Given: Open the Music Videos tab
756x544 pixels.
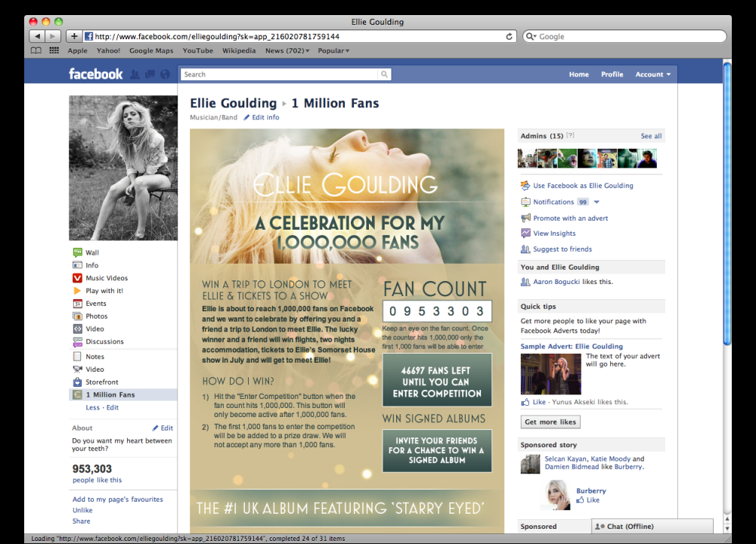Looking at the screenshot, I should pyautogui.click(x=107, y=278).
